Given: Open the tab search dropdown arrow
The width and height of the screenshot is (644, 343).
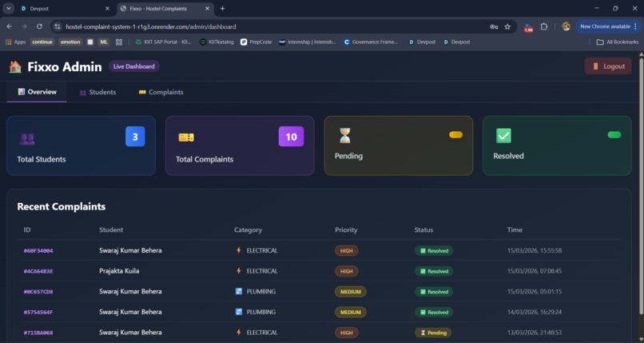Looking at the screenshot, I should pos(9,8).
